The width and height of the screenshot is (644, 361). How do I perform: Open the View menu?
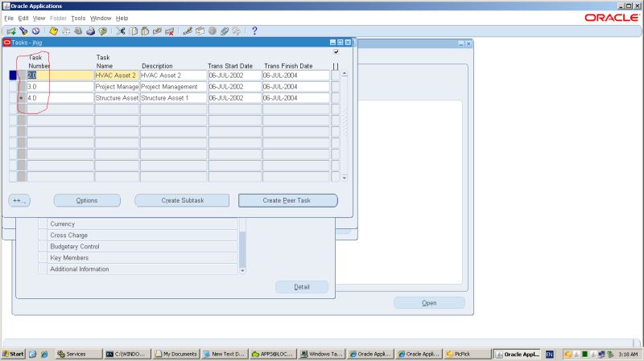[x=39, y=18]
